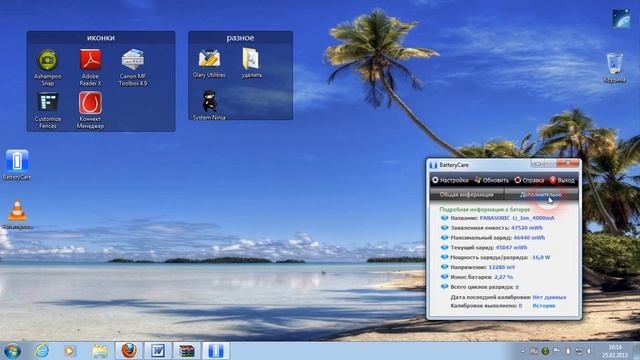Open the Customize Fences shortcut
This screenshot has height=360, width=640.
(x=48, y=110)
